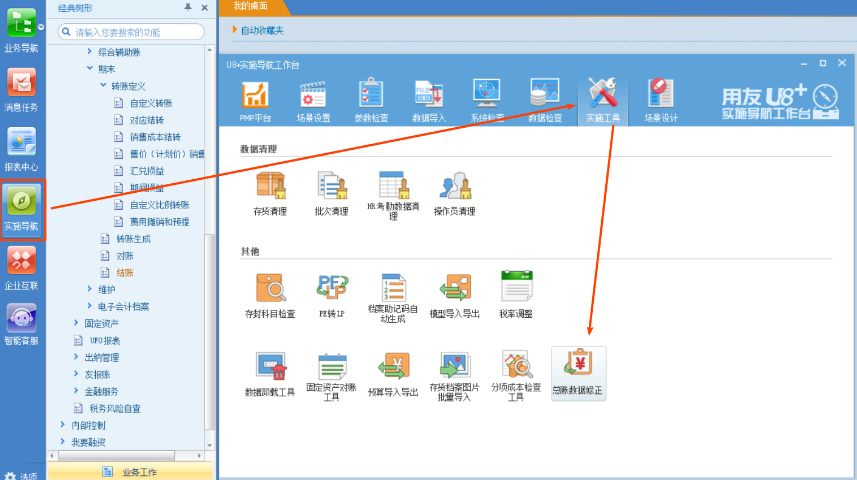This screenshot has height=480, width=857.
Task: Open 固定资产对账工具
Action: (x=331, y=374)
